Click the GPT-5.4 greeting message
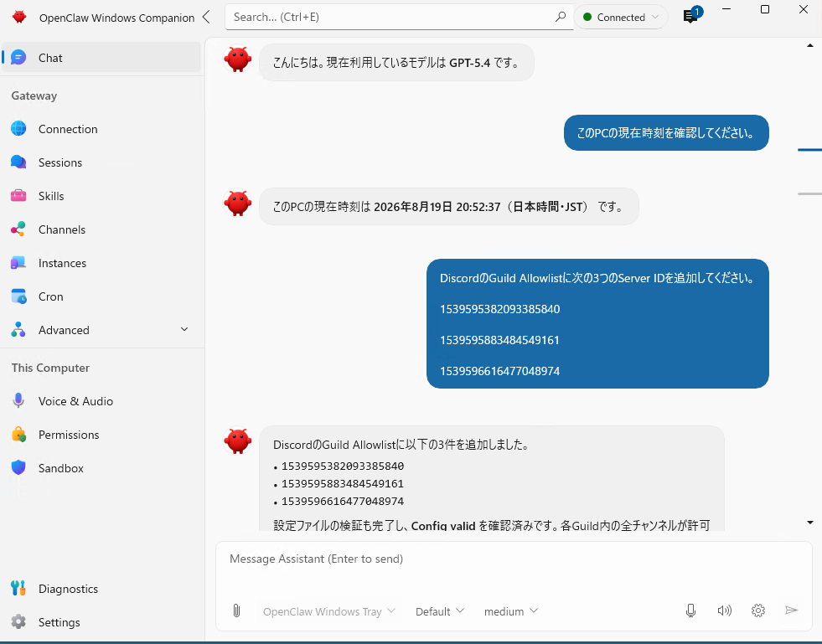Image resolution: width=822 pixels, height=644 pixels. (396, 62)
